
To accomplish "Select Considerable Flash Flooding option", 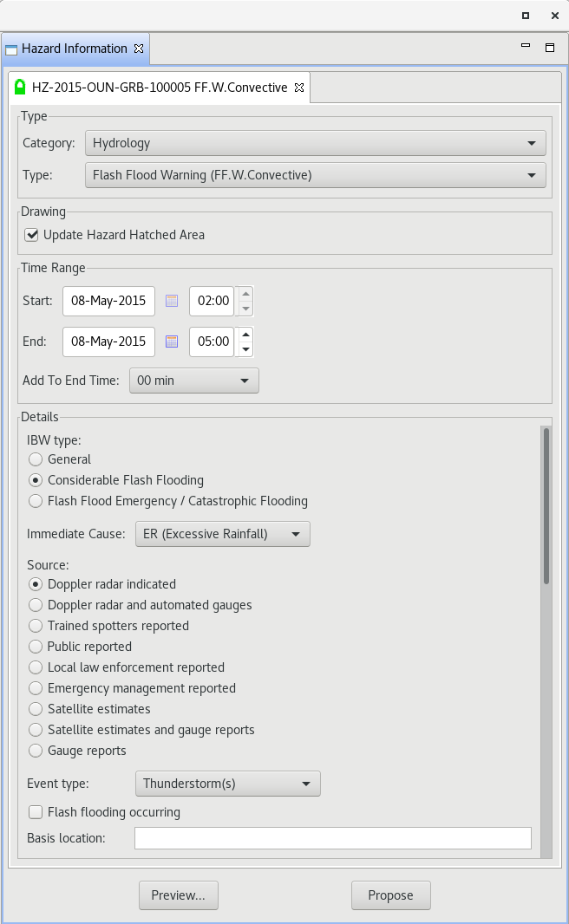I will click(36, 480).
